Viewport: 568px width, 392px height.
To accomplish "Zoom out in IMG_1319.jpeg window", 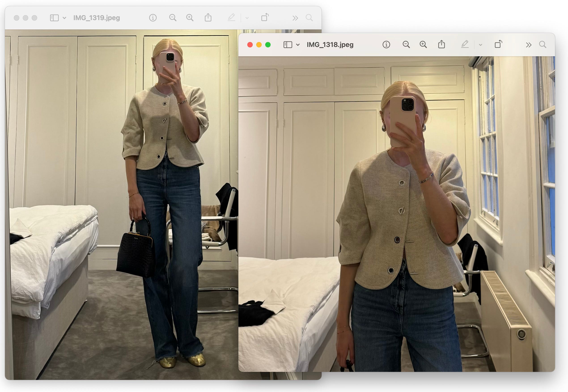I will pos(173,18).
